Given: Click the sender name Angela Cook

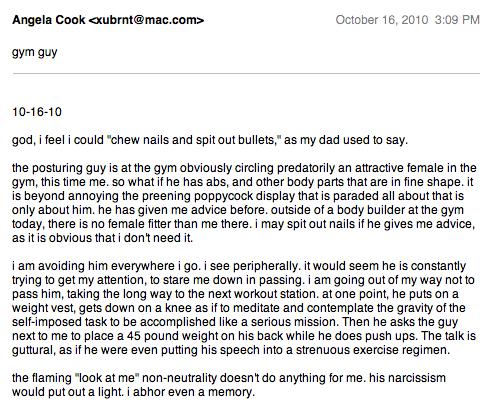Looking at the screenshot, I should [49, 20].
